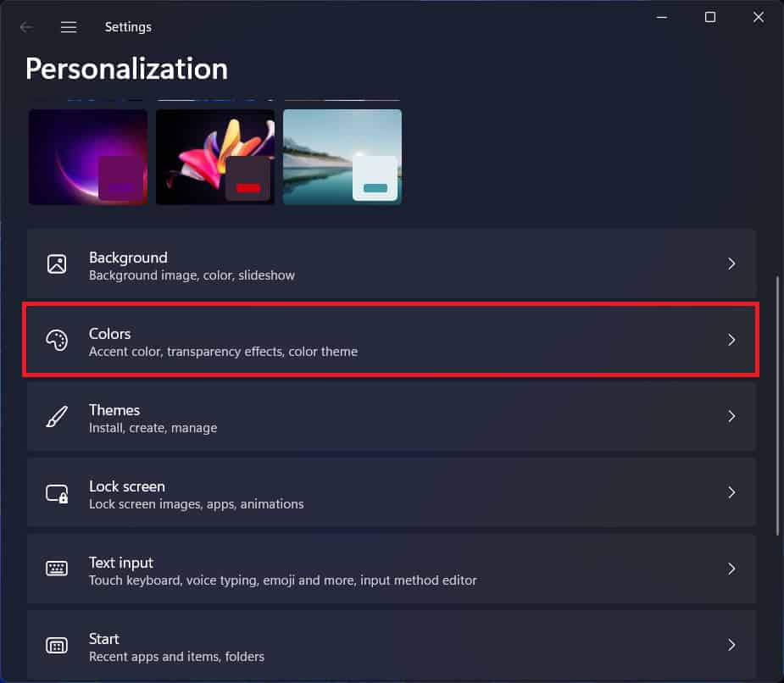This screenshot has height=683, width=784.
Task: Select the purple glow theme thumbnail
Action: pyautogui.click(x=88, y=157)
